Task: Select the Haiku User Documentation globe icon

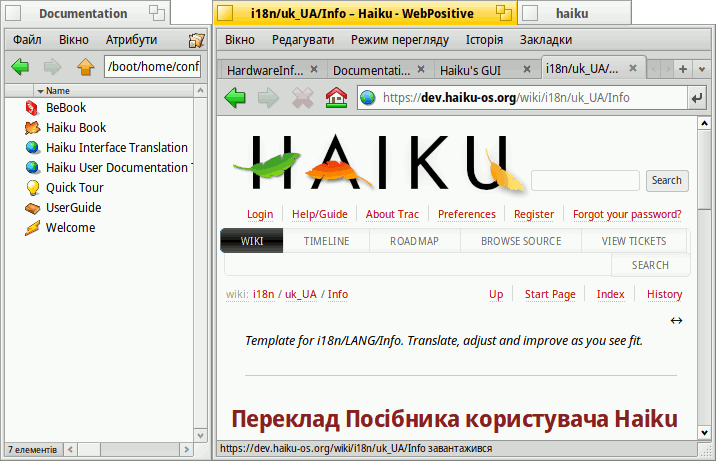Action: click(32, 168)
